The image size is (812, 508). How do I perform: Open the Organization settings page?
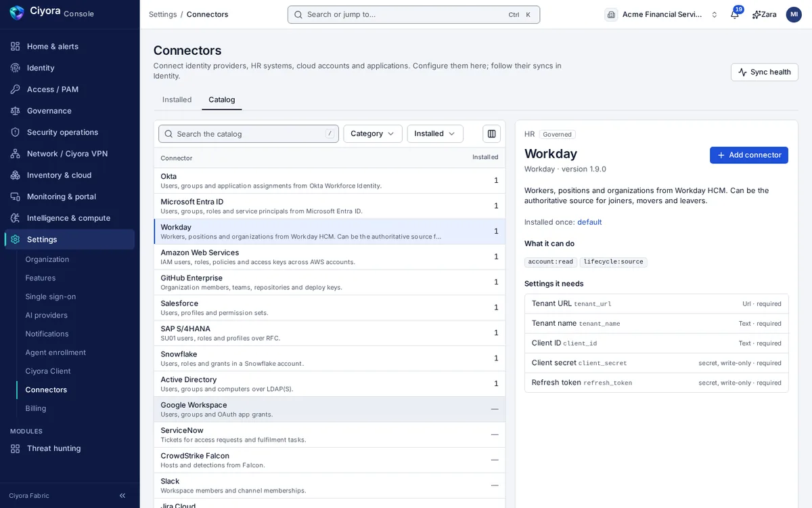point(47,259)
